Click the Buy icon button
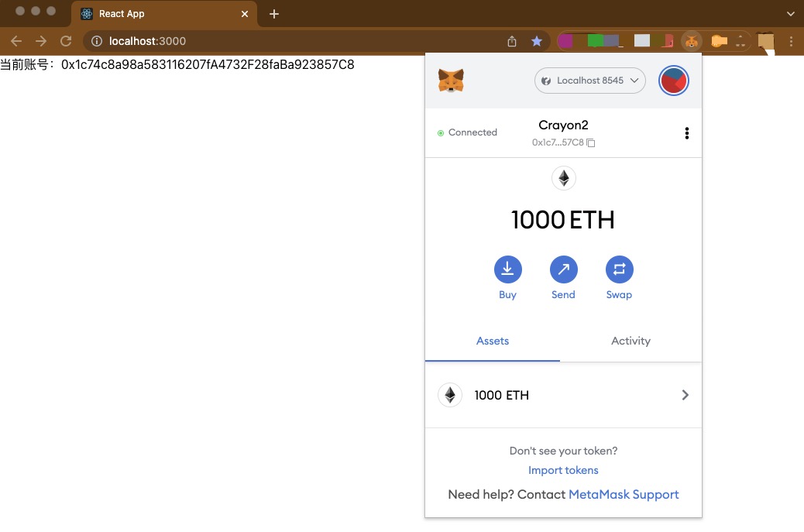This screenshot has width=804, height=532. point(507,269)
